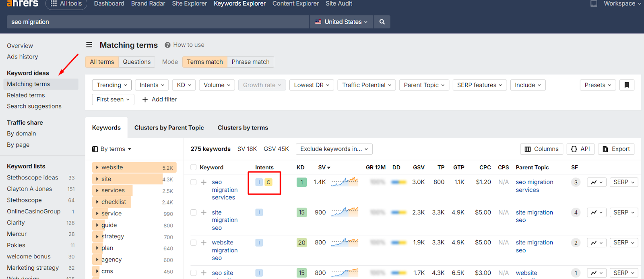Switch to Clusters by terms tab
Viewport: 644px width, 279px height.
pyautogui.click(x=243, y=128)
